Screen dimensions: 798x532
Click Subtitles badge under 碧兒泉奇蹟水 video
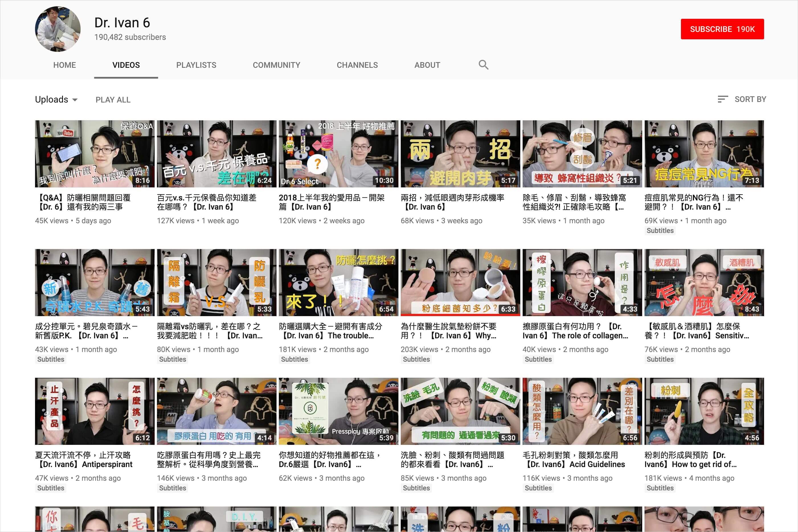click(x=51, y=359)
